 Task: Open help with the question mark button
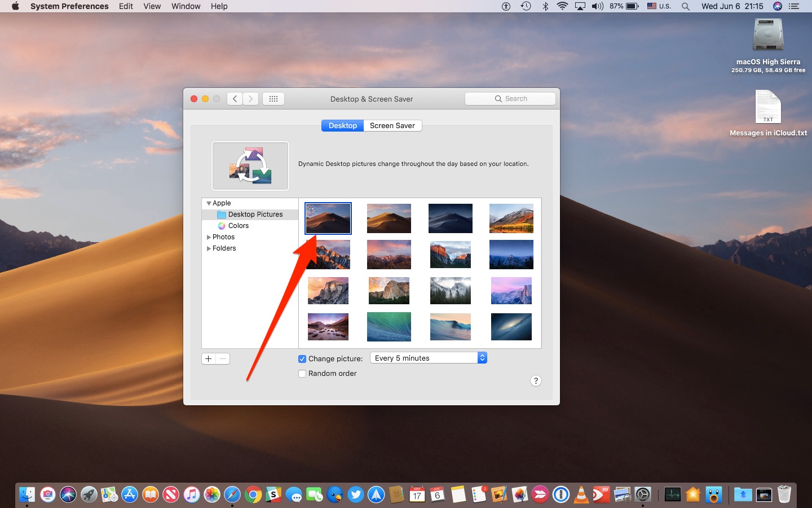click(536, 381)
